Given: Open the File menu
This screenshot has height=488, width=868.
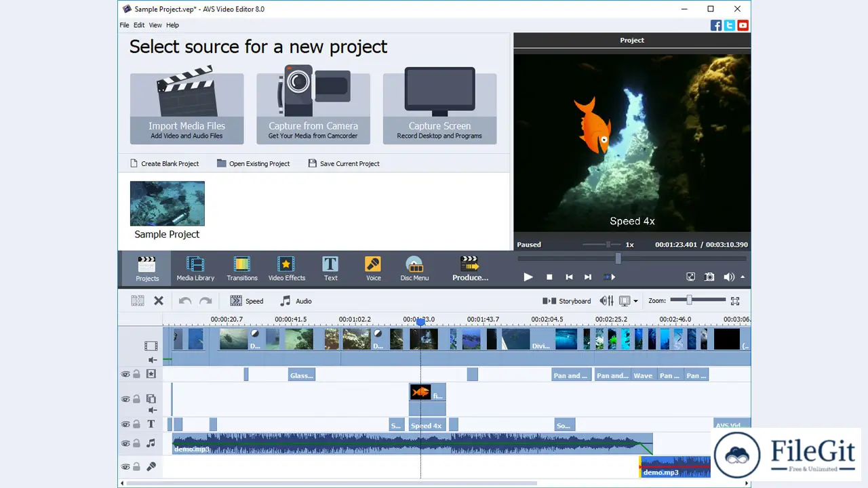Looking at the screenshot, I should 124,25.
